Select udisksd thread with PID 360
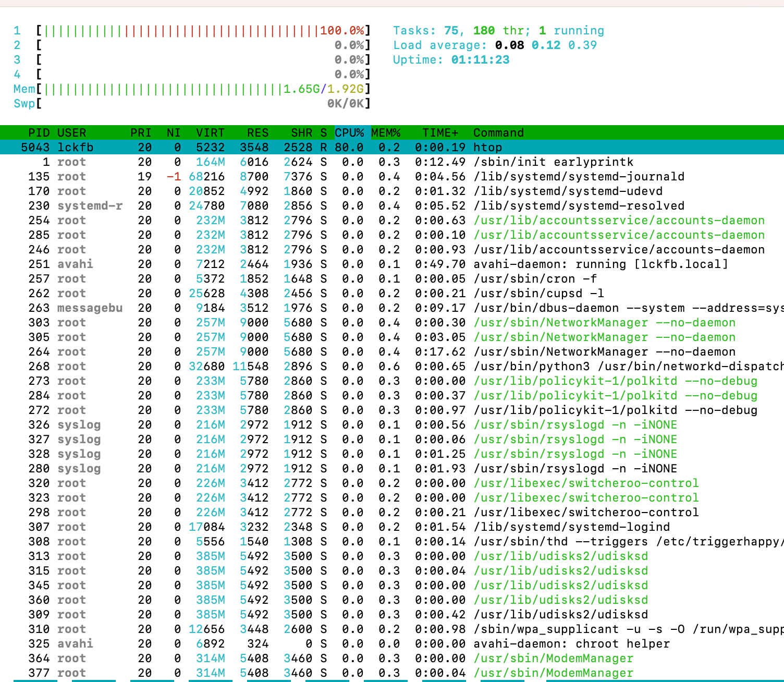784x682 pixels. point(392,600)
